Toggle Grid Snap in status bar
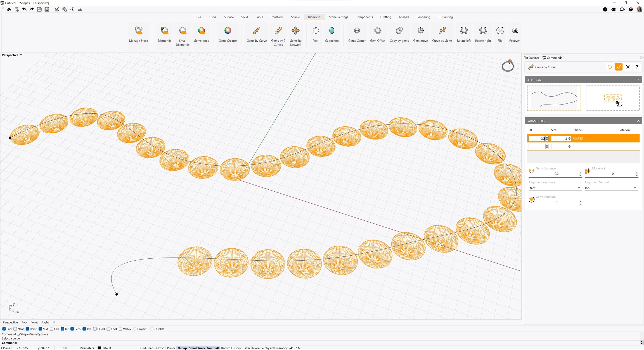 (146, 348)
